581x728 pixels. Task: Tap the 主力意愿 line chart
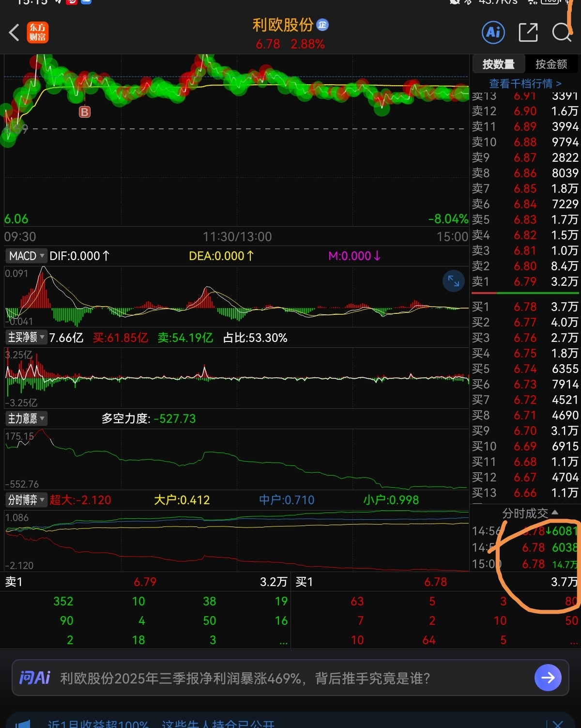(236, 459)
